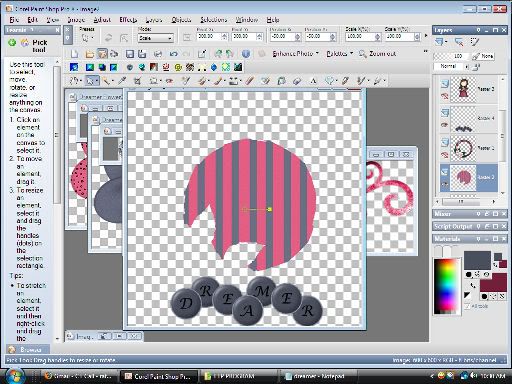Screen dimensions: 512x384
Task: Open the Effects menu
Action: coord(128,20)
